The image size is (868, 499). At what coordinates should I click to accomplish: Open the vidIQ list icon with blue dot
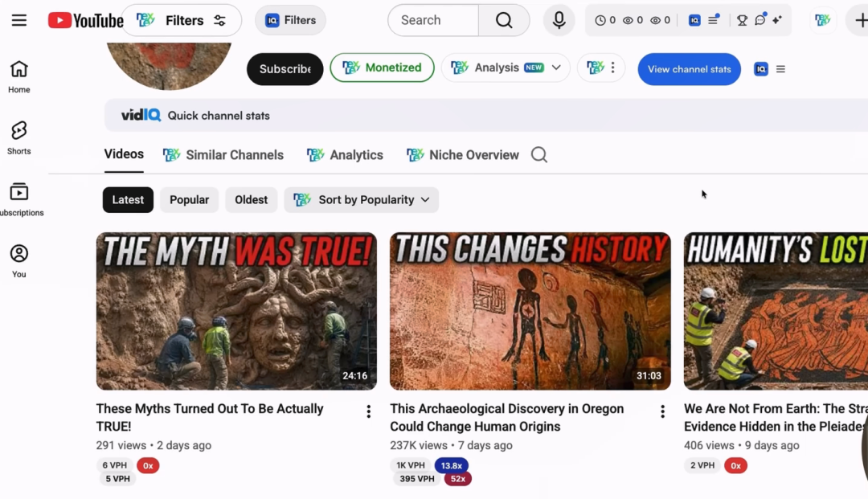click(714, 20)
